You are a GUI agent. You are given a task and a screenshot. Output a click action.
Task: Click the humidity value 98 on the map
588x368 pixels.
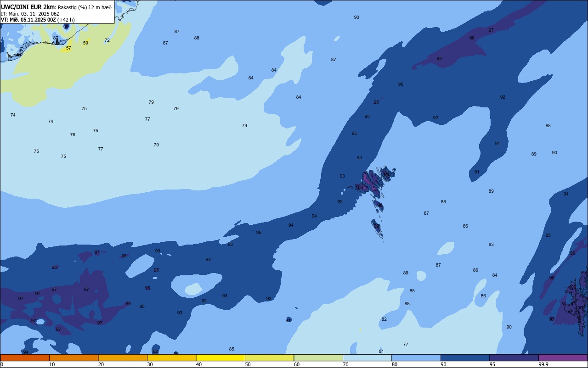coord(439,59)
